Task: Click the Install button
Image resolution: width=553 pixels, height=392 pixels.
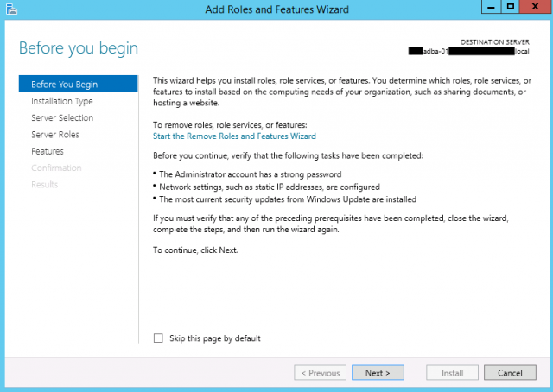Action: [x=452, y=373]
